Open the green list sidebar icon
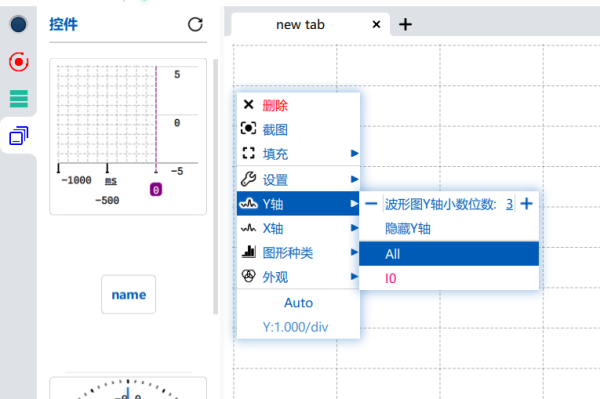The height and width of the screenshot is (399, 600). 18,99
